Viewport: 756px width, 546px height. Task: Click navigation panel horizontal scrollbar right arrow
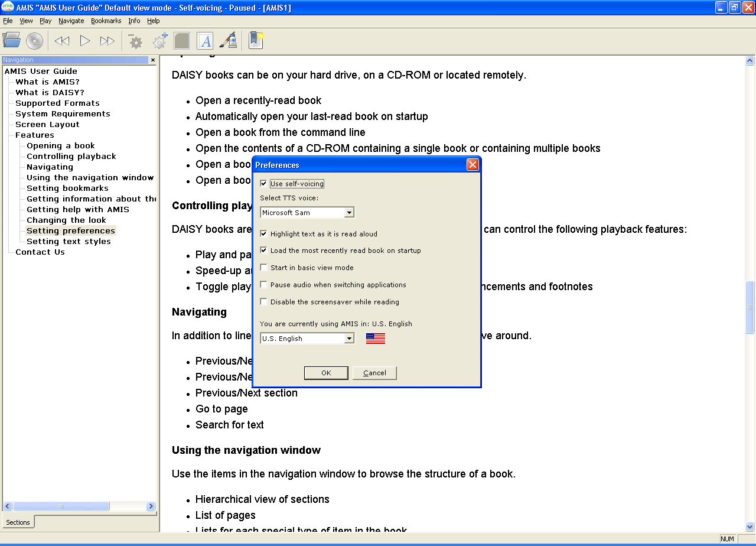pos(151,506)
